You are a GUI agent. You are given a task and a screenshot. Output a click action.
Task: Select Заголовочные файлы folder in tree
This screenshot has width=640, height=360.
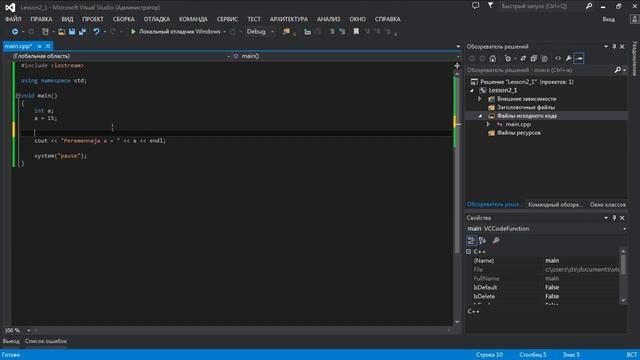click(x=525, y=107)
